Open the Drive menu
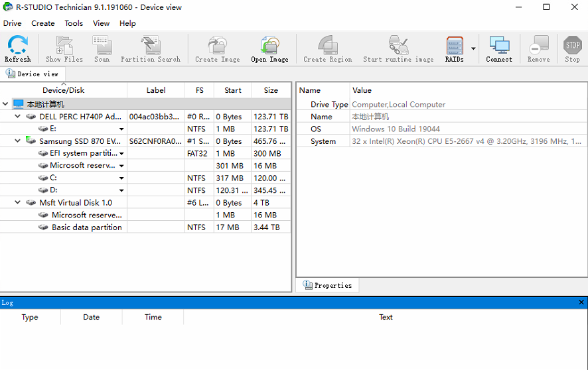588x370 pixels. point(13,23)
